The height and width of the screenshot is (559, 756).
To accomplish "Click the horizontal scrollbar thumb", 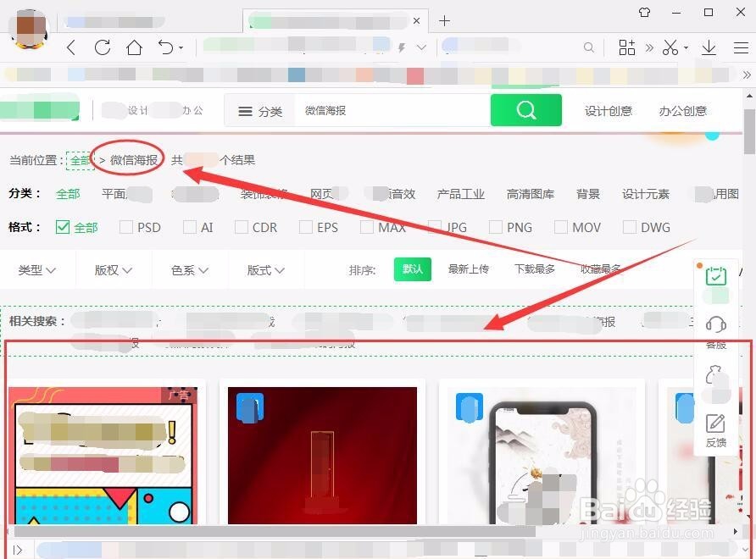I will coord(275,531).
